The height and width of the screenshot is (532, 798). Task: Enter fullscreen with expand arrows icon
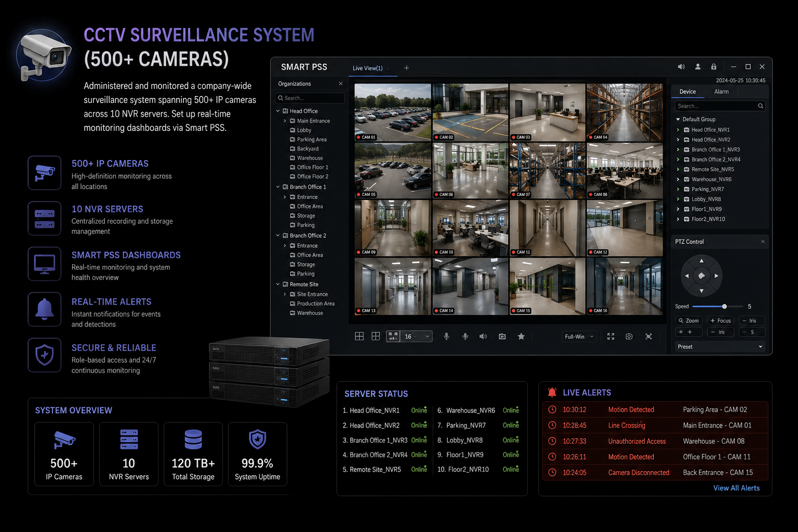[x=611, y=337]
